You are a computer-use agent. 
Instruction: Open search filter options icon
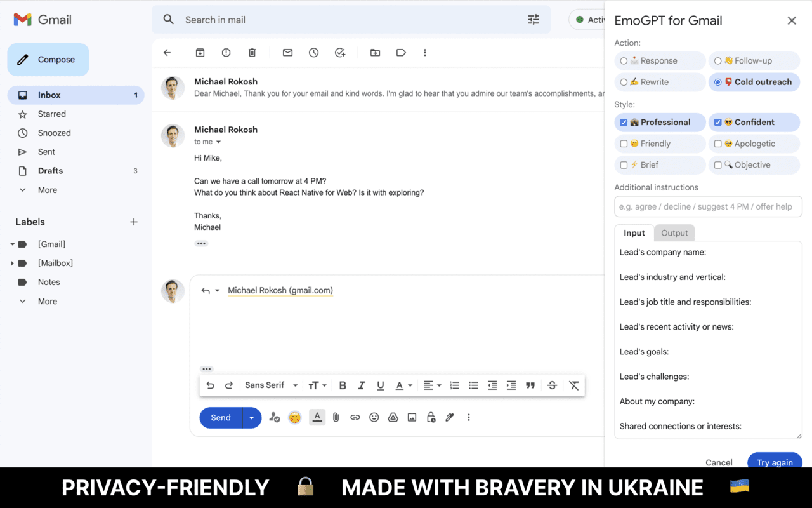pyautogui.click(x=534, y=20)
